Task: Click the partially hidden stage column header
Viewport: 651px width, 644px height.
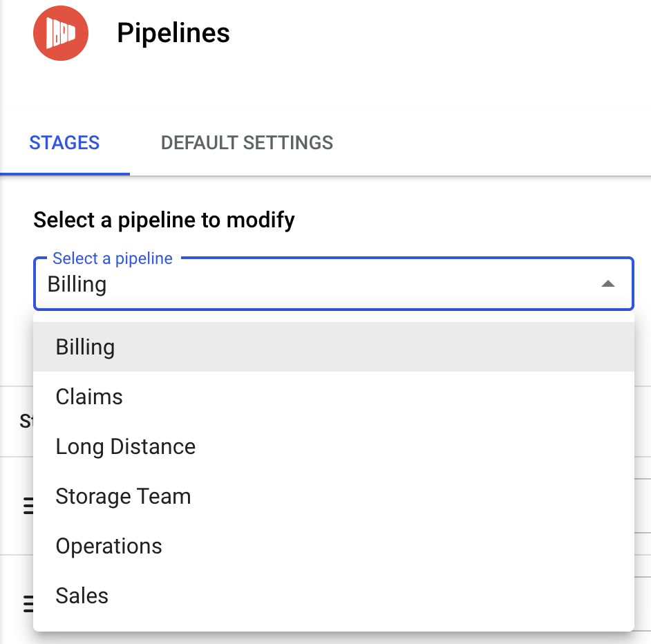Action: 26,422
